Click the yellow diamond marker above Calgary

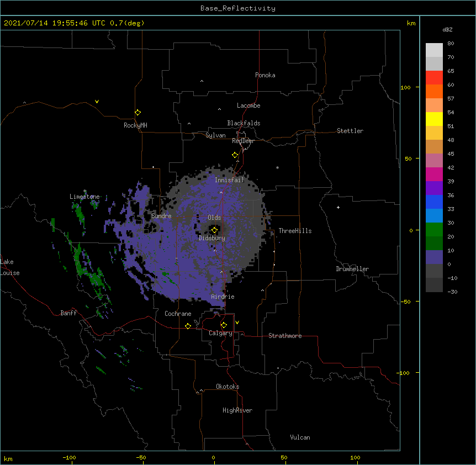[x=224, y=325]
